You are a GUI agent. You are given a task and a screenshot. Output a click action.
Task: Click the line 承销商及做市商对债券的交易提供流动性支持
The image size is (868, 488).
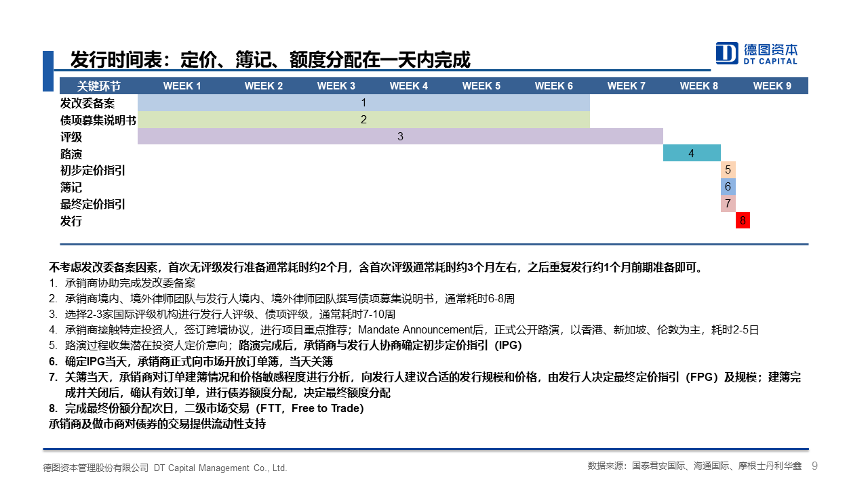[157, 424]
